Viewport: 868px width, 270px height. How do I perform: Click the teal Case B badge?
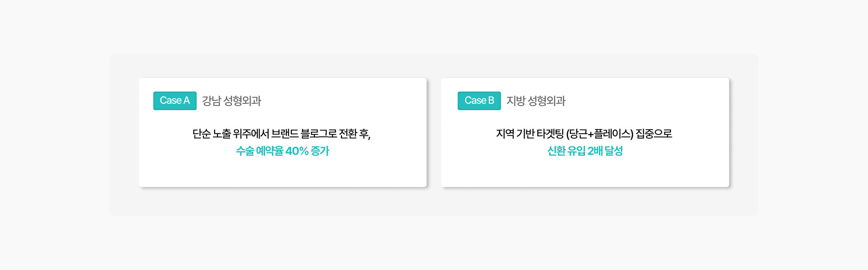[x=479, y=101]
